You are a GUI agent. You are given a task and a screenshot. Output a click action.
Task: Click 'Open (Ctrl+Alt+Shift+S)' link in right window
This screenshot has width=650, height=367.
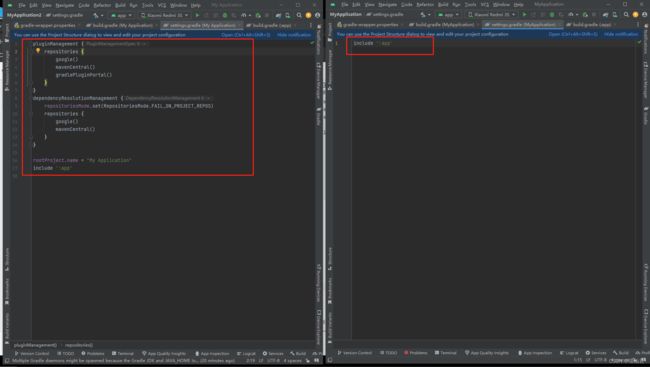[573, 34]
